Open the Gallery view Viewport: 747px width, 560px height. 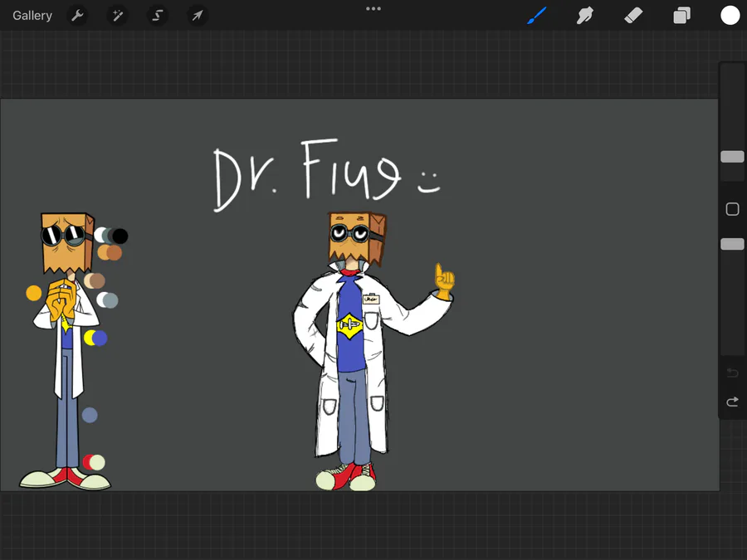pyautogui.click(x=32, y=15)
